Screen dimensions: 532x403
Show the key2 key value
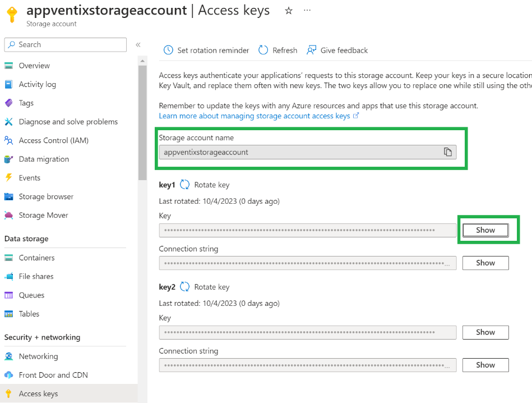tap(485, 332)
